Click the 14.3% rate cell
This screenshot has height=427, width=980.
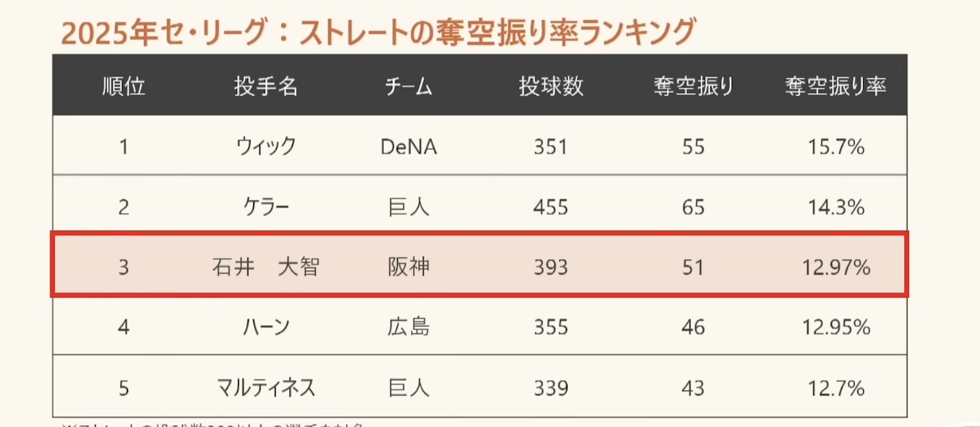coord(835,207)
